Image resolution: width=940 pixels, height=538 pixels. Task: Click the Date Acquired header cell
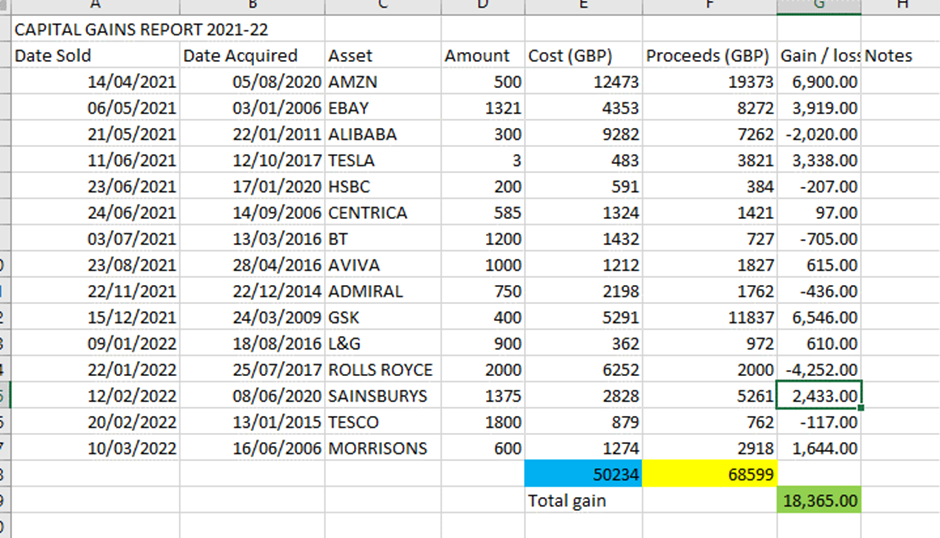coord(252,56)
